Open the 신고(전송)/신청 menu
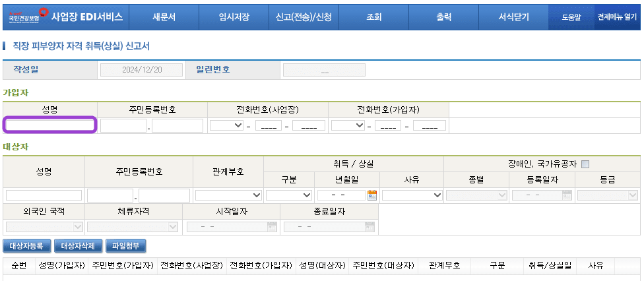Image resolution: width=644 pixels, height=281 pixels. [x=304, y=17]
